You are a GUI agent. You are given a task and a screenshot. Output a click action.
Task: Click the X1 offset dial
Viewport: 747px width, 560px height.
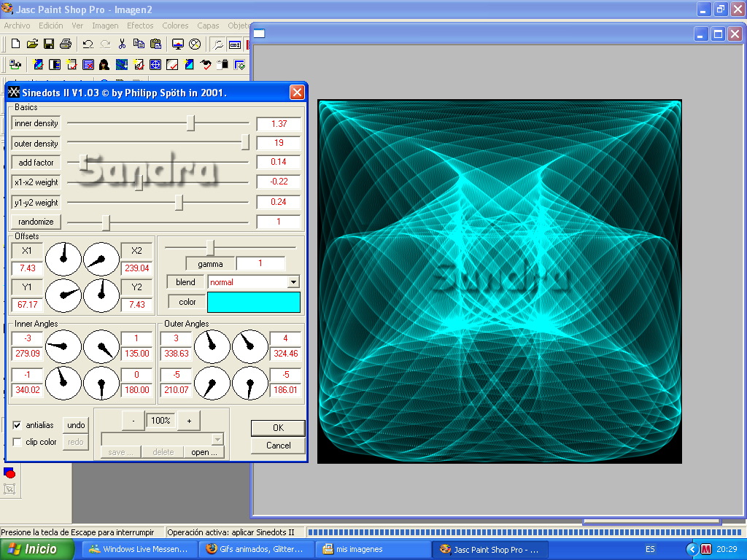[x=63, y=259]
